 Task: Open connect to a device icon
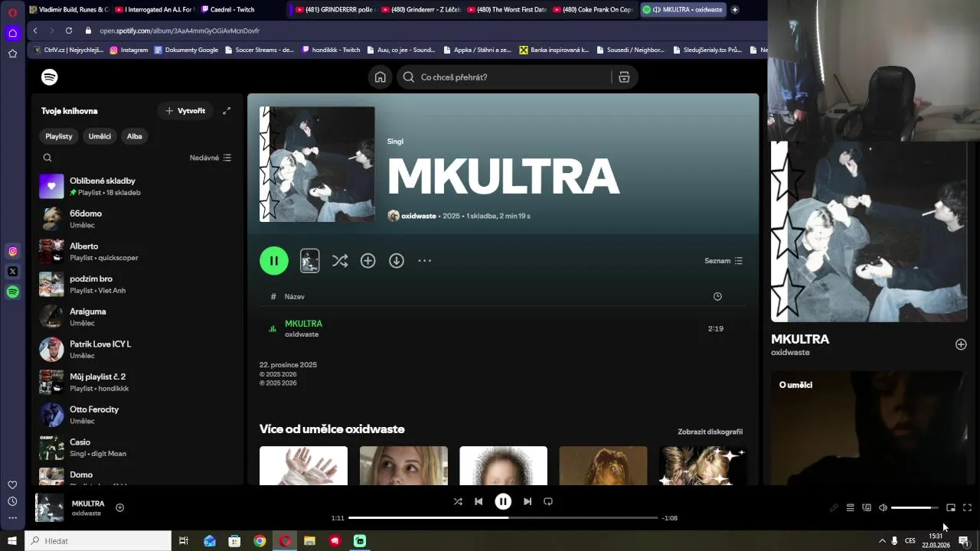click(x=867, y=507)
